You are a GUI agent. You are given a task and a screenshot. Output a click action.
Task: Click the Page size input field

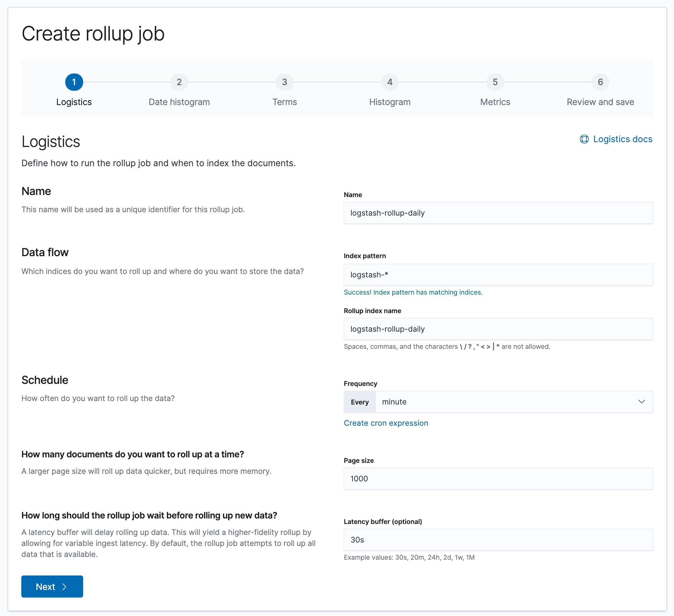point(498,479)
